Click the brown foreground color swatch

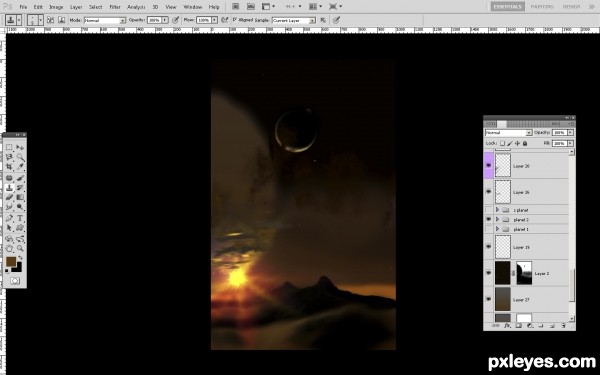11,262
